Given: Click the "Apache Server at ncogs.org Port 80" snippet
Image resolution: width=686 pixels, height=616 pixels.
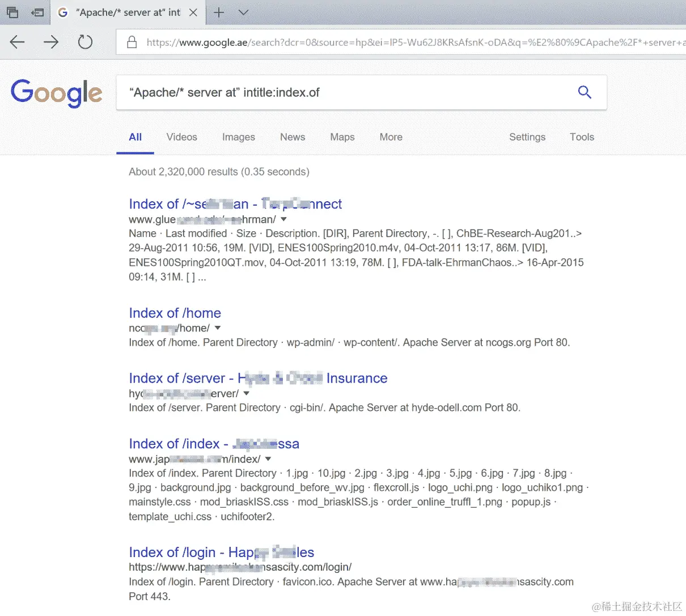Looking at the screenshot, I should tap(486, 342).
